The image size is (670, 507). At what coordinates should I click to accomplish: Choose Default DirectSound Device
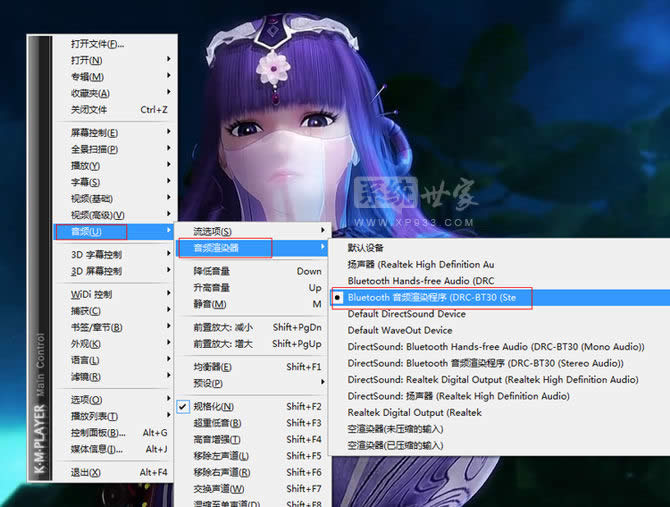point(406,313)
